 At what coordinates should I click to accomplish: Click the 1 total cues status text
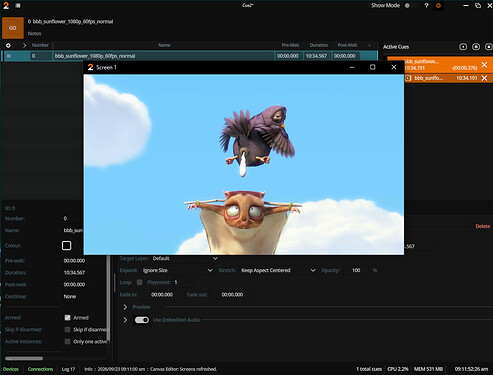(369, 369)
